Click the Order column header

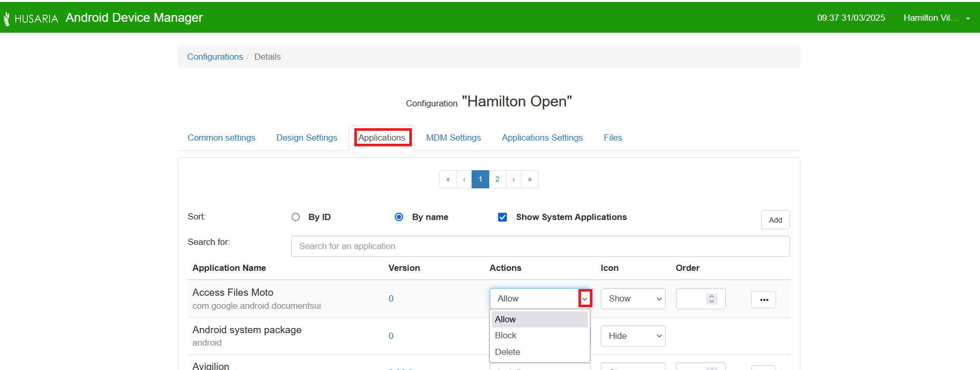(687, 268)
